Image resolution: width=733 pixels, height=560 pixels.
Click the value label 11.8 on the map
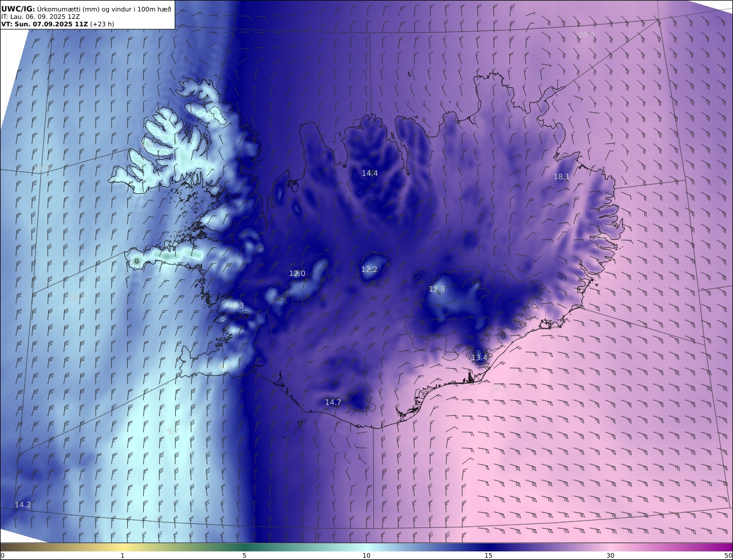[437, 289]
